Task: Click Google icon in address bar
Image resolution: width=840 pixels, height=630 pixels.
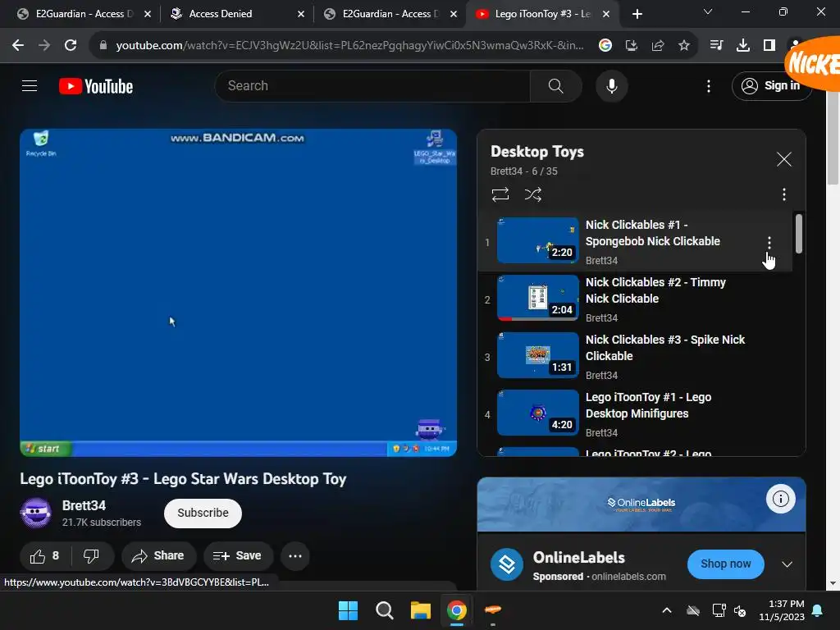Action: (605, 46)
